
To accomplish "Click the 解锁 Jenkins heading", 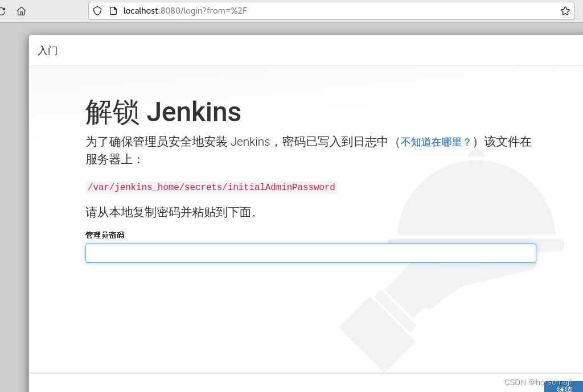I will click(163, 112).
